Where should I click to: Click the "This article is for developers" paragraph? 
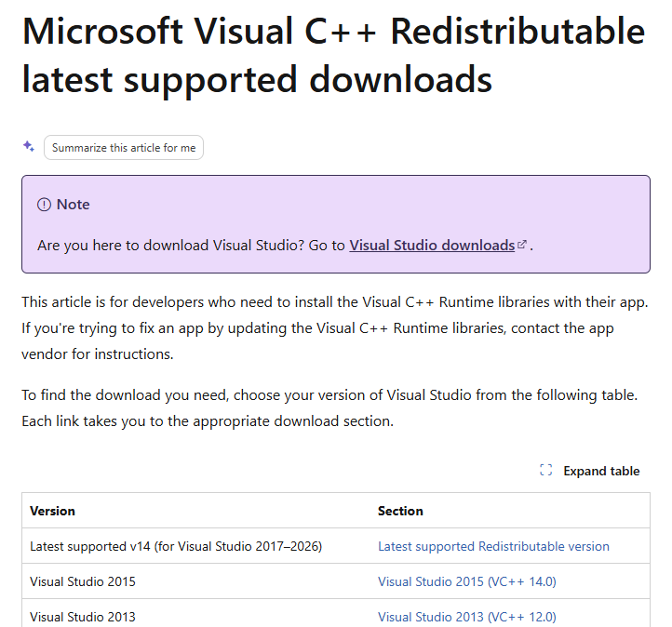click(x=334, y=328)
